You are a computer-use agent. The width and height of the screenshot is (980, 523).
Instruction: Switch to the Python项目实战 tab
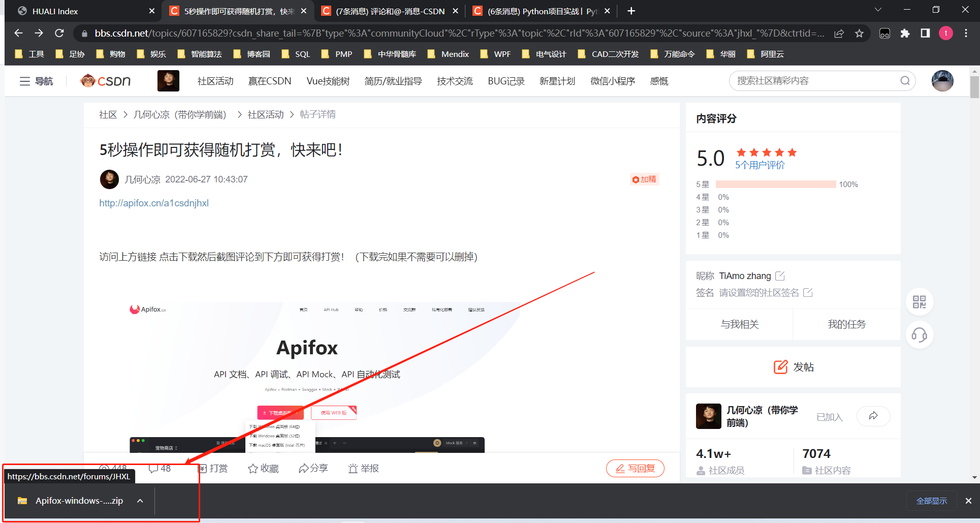coord(541,11)
